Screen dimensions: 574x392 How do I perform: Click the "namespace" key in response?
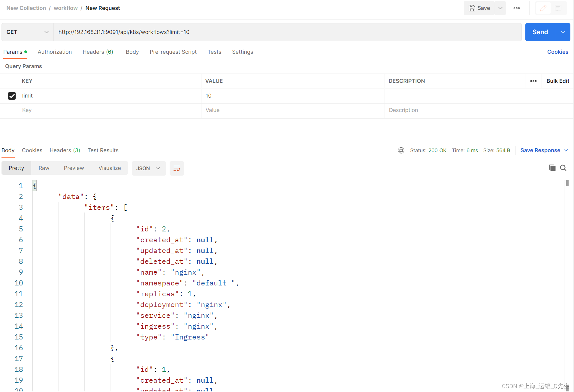pos(160,283)
